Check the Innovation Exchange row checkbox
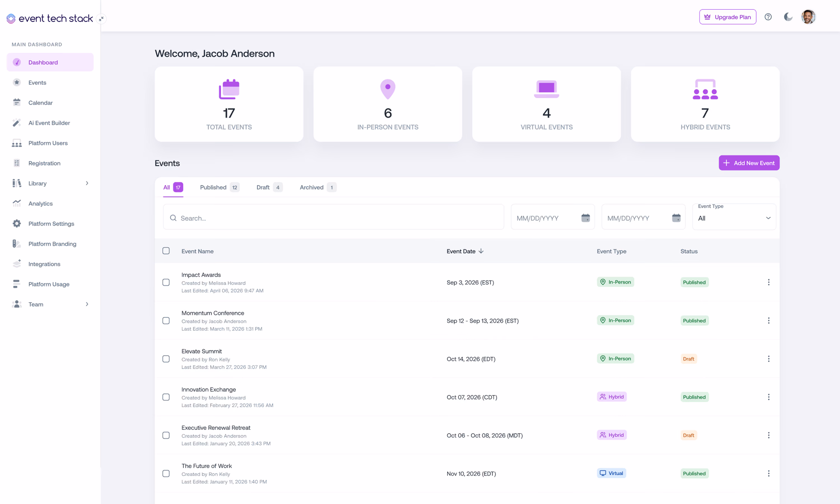The image size is (840, 504). [166, 397]
